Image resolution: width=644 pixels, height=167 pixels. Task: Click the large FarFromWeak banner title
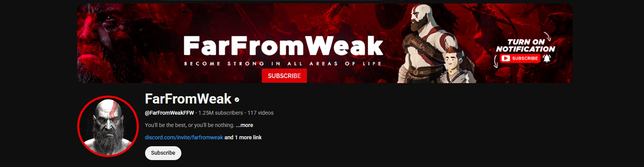pyautogui.click(x=283, y=46)
